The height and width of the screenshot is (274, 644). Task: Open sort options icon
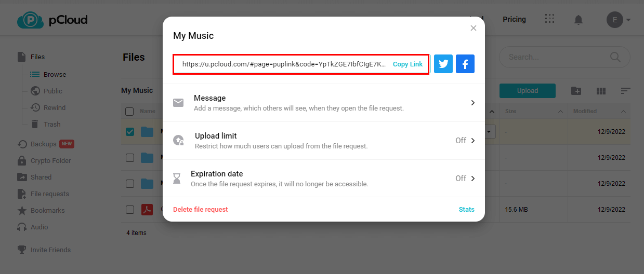tap(626, 91)
